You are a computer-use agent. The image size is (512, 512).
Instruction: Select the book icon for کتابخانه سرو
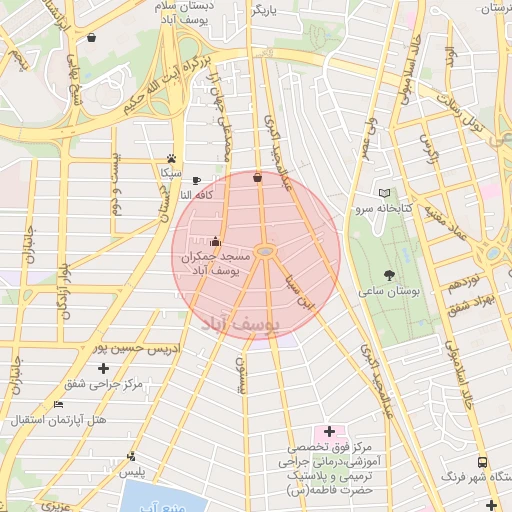click(384, 193)
